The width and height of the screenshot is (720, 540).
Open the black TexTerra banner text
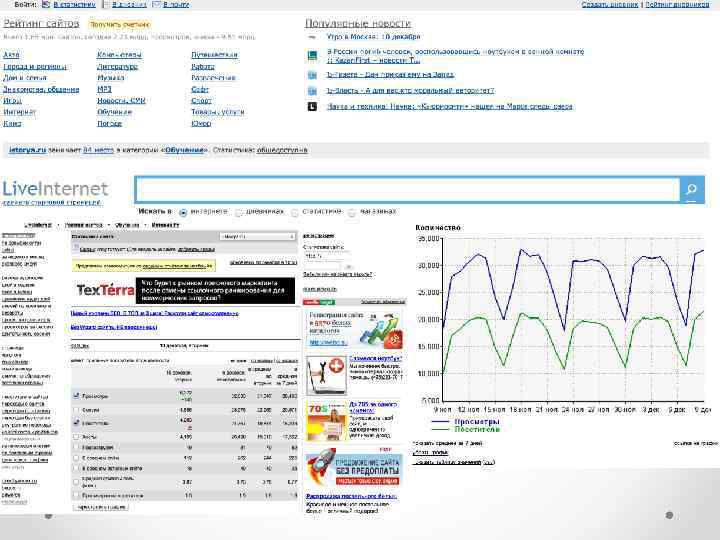(215, 290)
